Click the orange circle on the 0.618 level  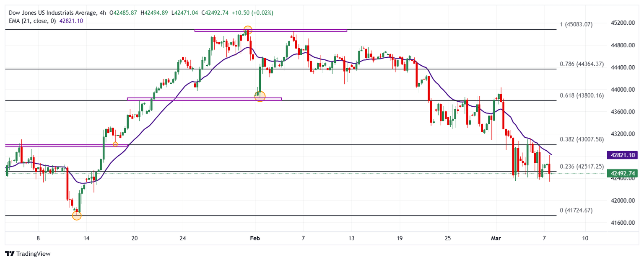click(x=260, y=97)
